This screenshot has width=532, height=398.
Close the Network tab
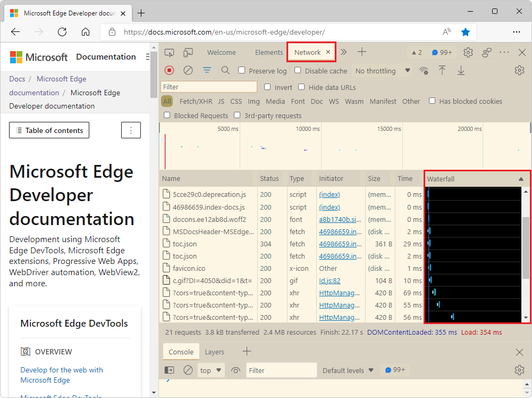tap(328, 52)
